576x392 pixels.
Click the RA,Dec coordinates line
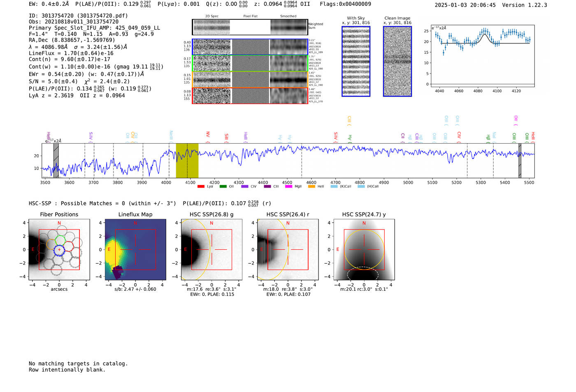click(x=72, y=40)
